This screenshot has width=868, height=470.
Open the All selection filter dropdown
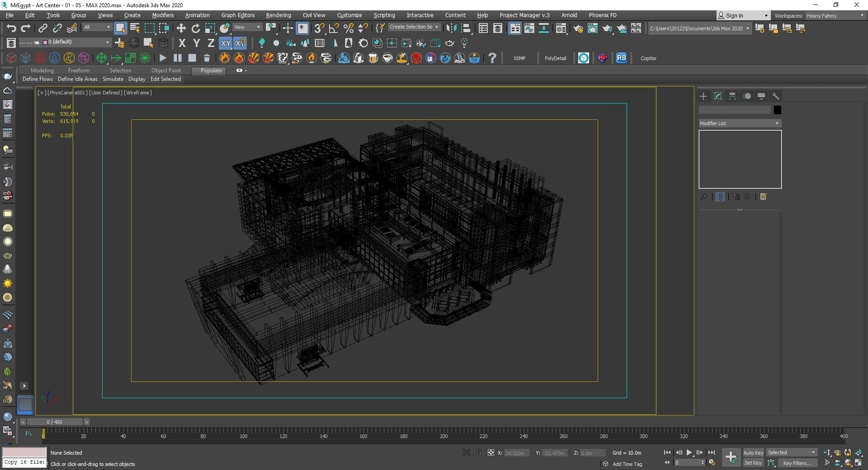pyautogui.click(x=97, y=27)
